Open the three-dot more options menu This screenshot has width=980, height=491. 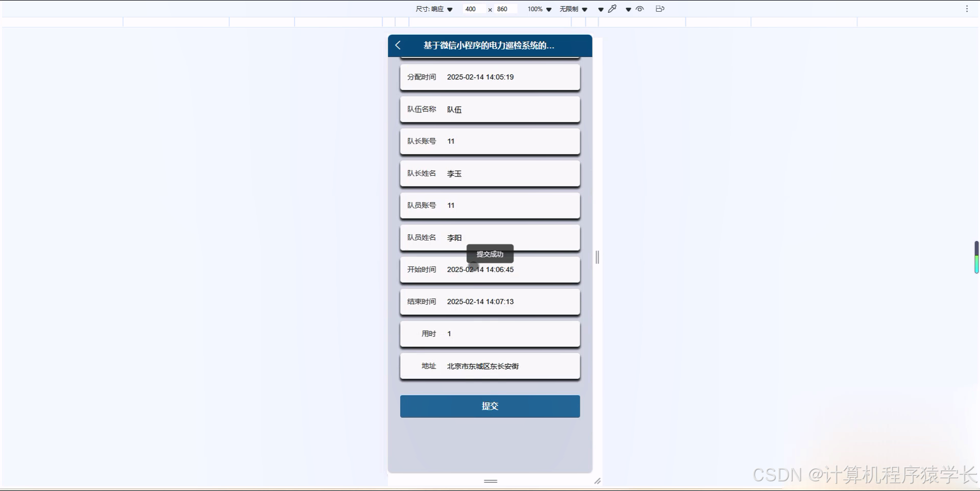pos(967,9)
